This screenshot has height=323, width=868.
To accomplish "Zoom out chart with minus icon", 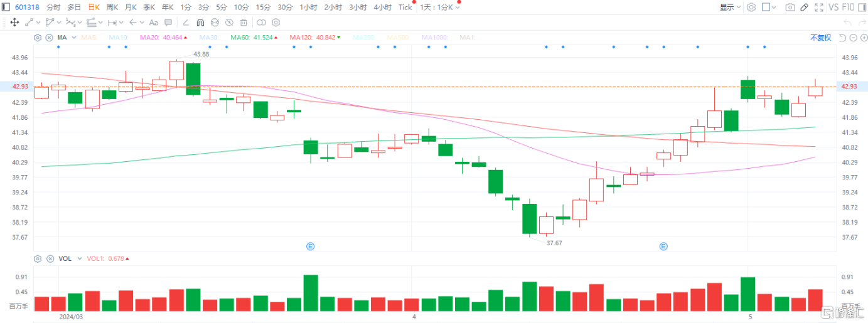I will coord(853,38).
